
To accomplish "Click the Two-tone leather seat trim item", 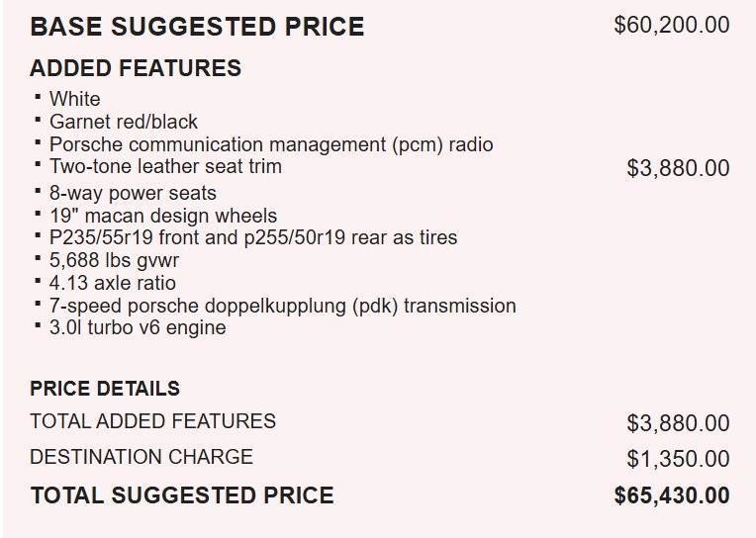I will (165, 167).
